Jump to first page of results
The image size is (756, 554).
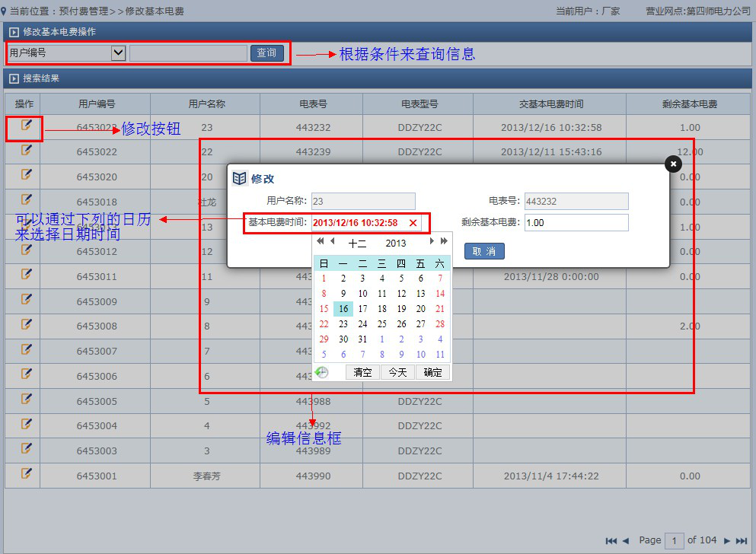pyautogui.click(x=611, y=541)
